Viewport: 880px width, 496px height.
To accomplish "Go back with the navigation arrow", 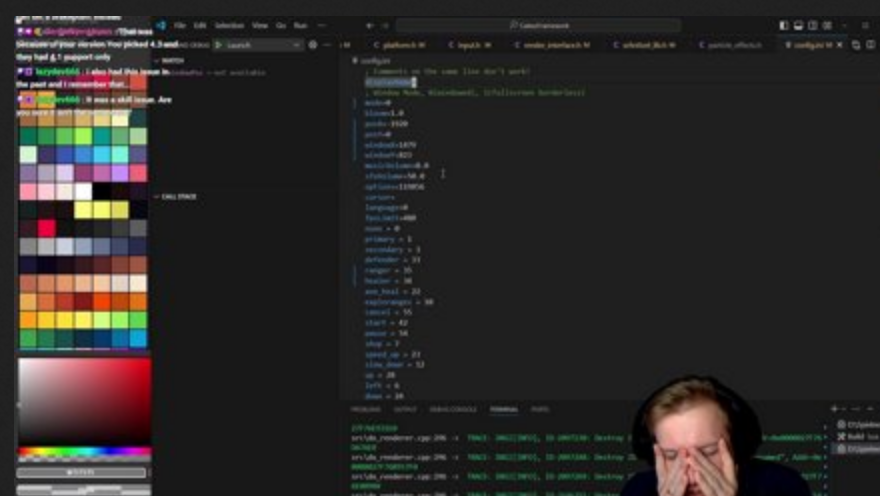I will [x=370, y=25].
